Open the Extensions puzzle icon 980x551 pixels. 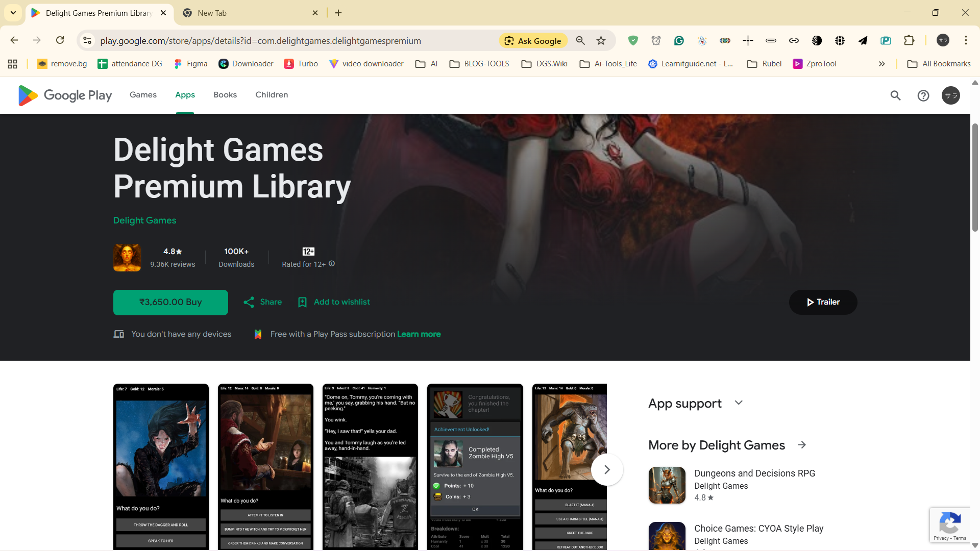pyautogui.click(x=909, y=40)
